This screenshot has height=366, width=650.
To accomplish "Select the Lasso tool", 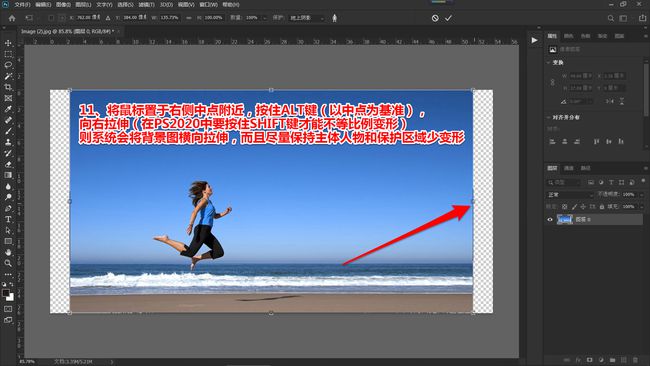I will coord(8,65).
